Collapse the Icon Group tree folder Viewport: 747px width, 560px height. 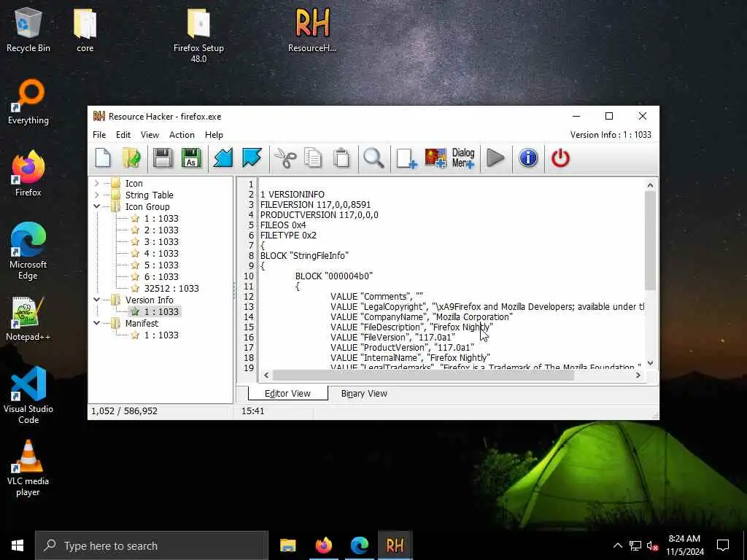97,206
